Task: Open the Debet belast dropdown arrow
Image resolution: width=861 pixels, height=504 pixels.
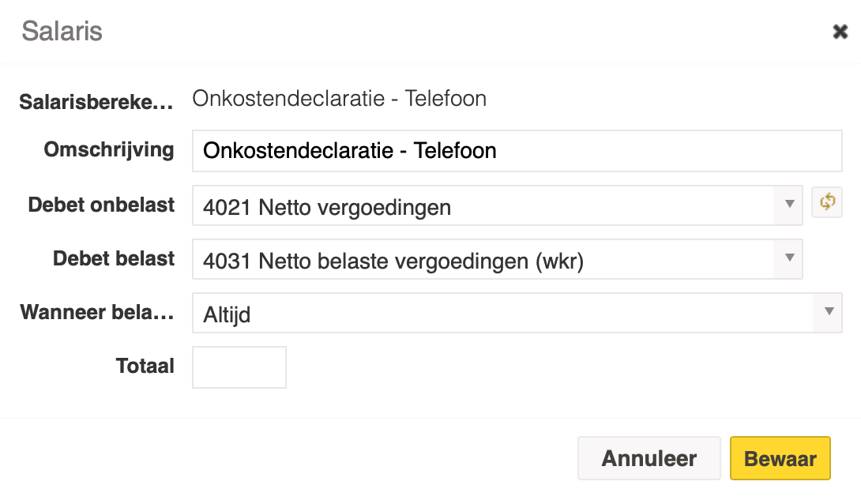Action: click(x=789, y=258)
